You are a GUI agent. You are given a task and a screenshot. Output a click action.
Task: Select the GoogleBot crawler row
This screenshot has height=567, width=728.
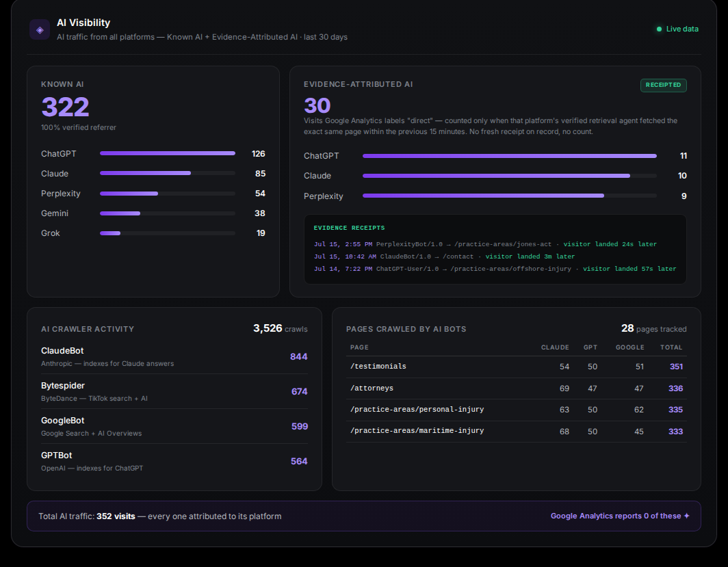tap(174, 426)
